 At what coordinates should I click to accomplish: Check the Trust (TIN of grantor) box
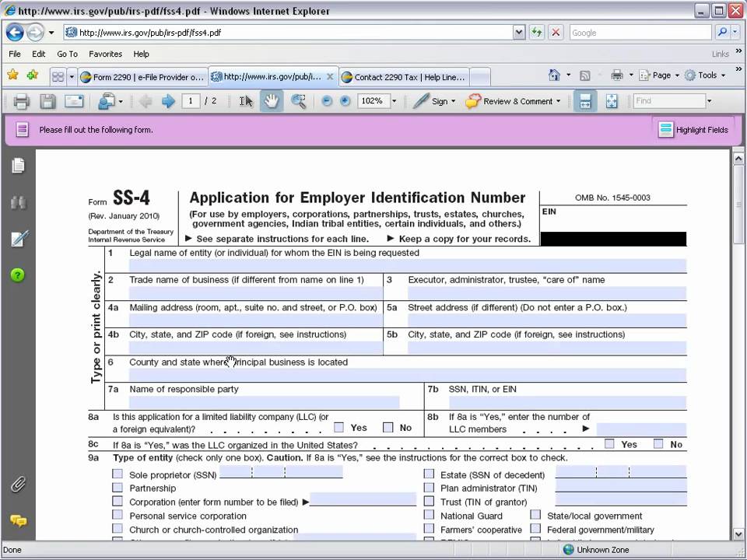coord(430,501)
